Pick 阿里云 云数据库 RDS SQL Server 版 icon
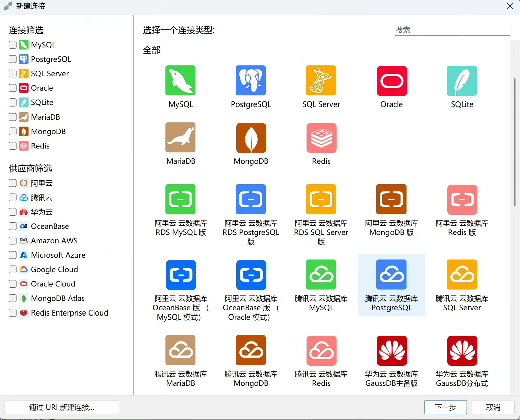 321,199
